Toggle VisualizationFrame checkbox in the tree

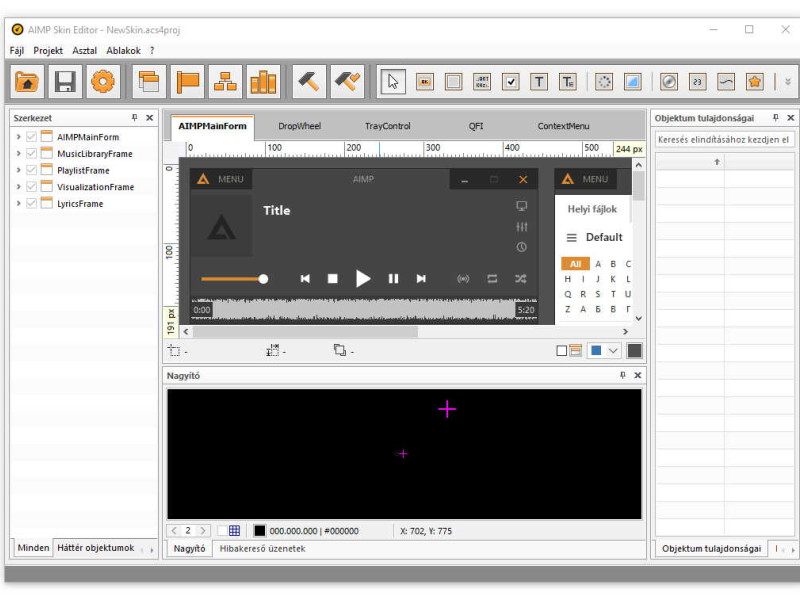point(32,187)
